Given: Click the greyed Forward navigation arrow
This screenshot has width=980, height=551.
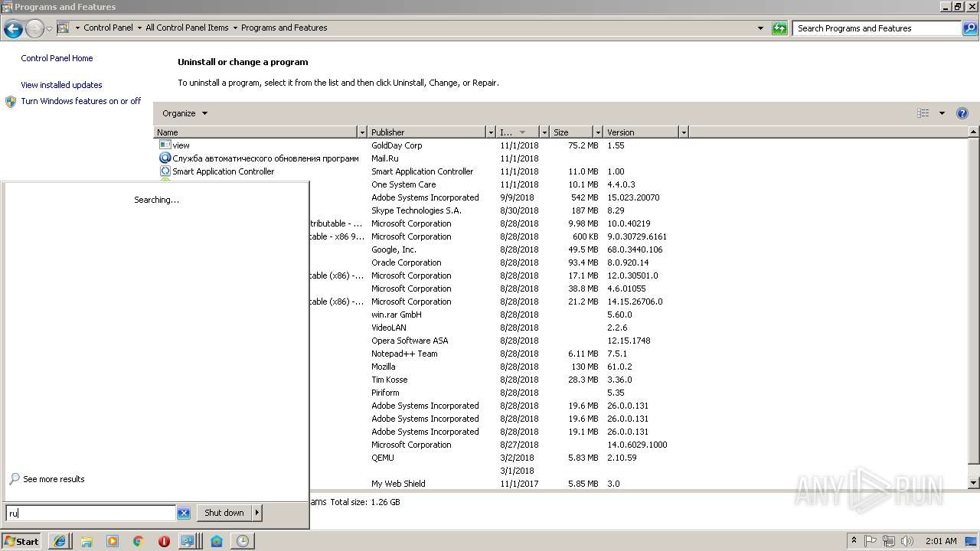Looking at the screenshot, I should 34,29.
